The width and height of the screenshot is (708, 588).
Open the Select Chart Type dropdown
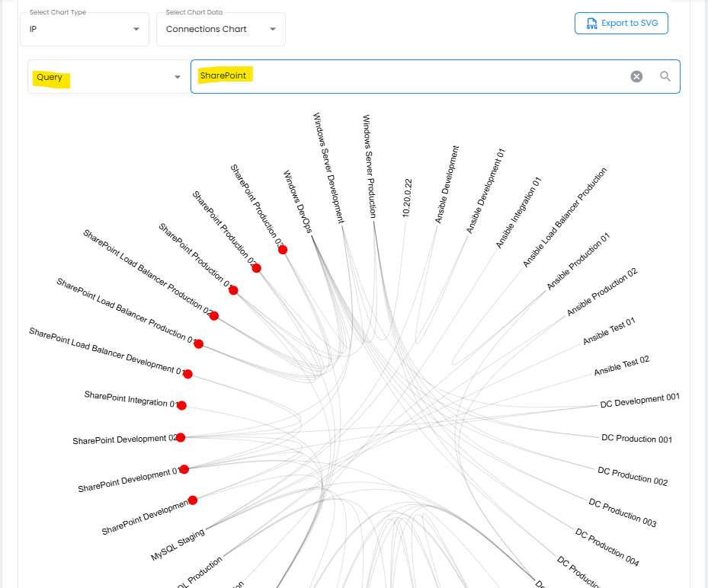point(84,29)
